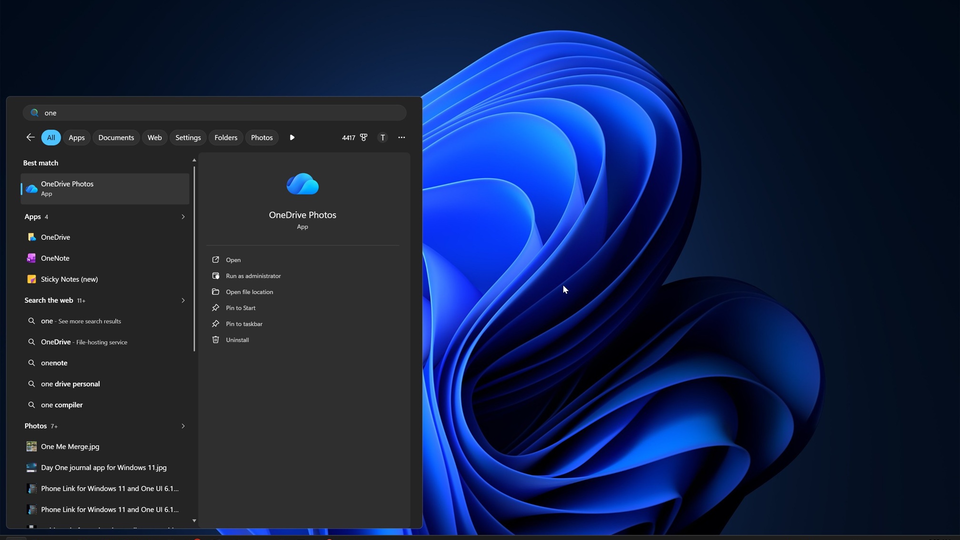Click the results list scroll-down arrow
This screenshot has width=960, height=540.
click(194, 521)
